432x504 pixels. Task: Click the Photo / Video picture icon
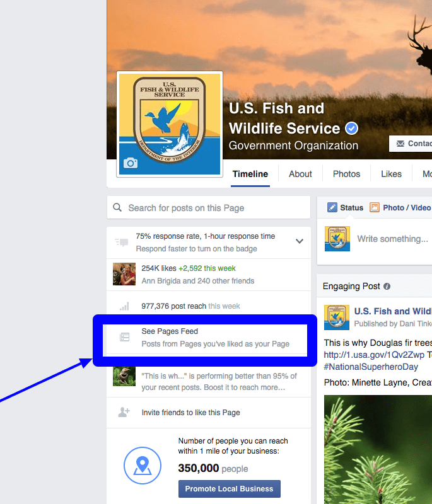tap(375, 207)
